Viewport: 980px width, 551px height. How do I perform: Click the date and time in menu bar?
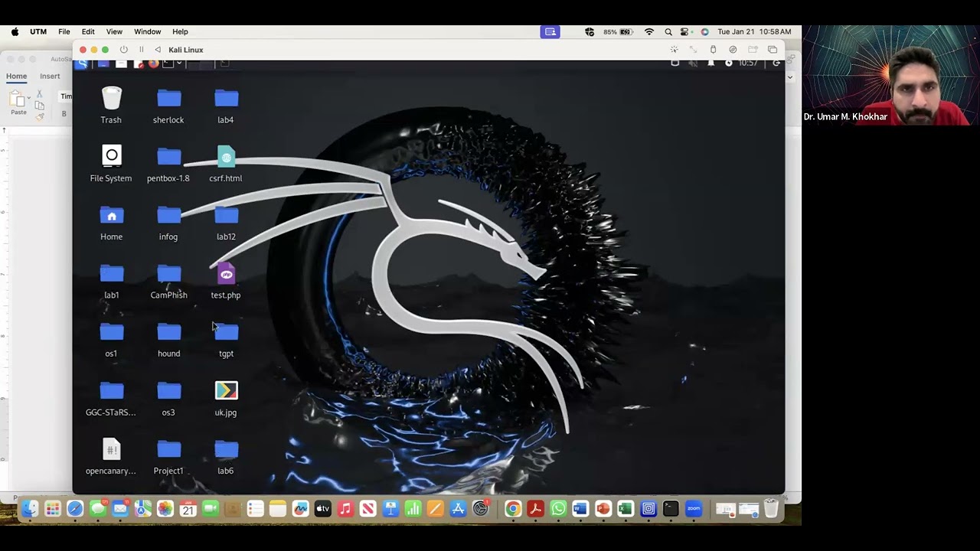click(x=754, y=31)
